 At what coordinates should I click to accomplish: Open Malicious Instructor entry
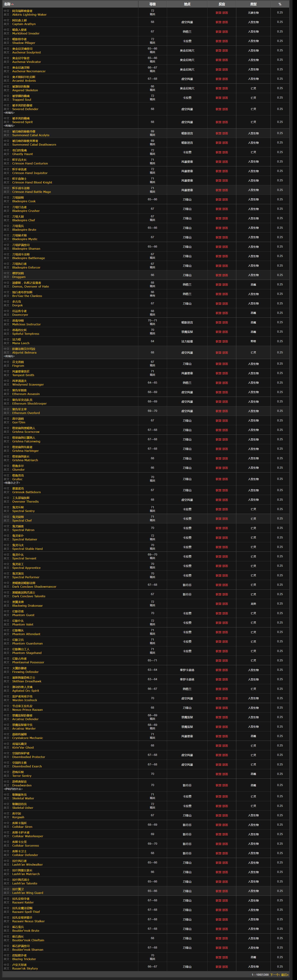click(27, 324)
